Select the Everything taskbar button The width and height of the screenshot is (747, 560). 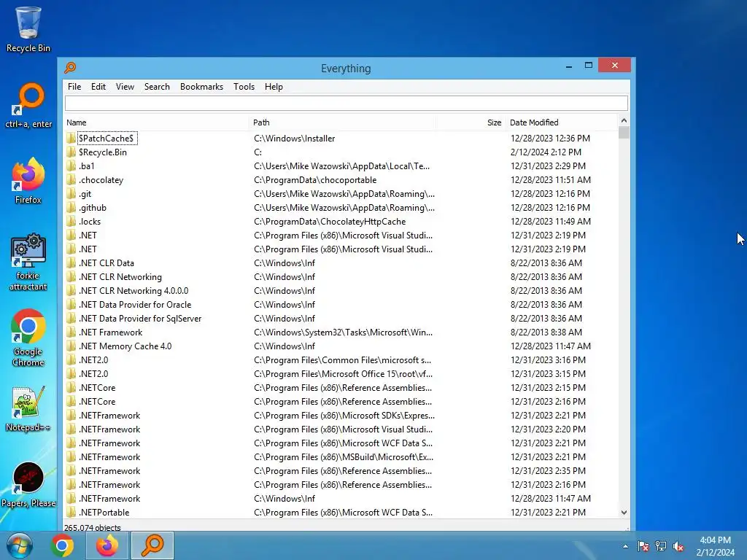coord(152,545)
